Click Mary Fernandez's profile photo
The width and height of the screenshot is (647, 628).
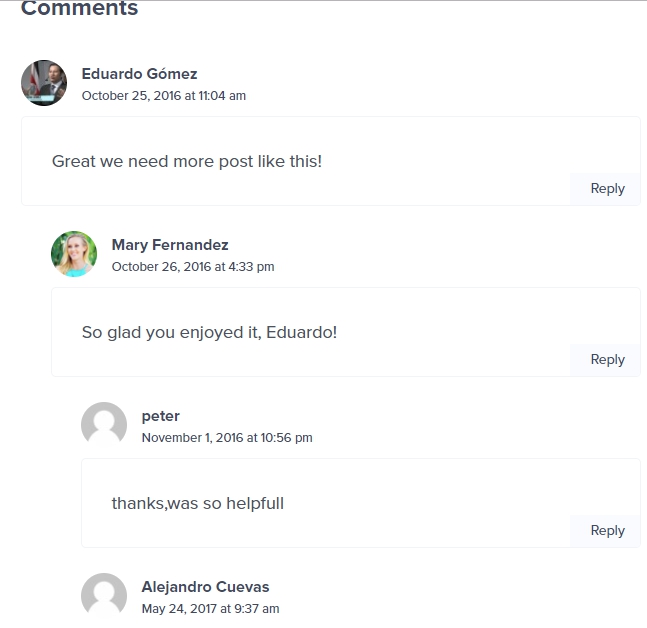coord(74,254)
